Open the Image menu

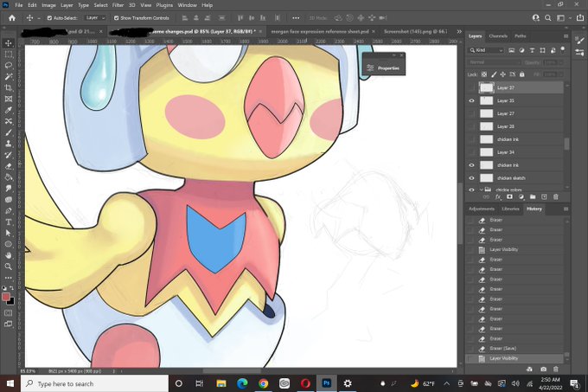pos(48,5)
